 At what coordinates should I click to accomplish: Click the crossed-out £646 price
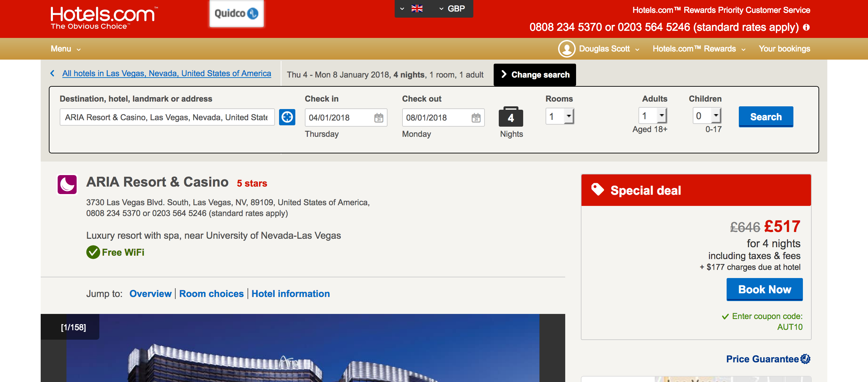pos(745,227)
